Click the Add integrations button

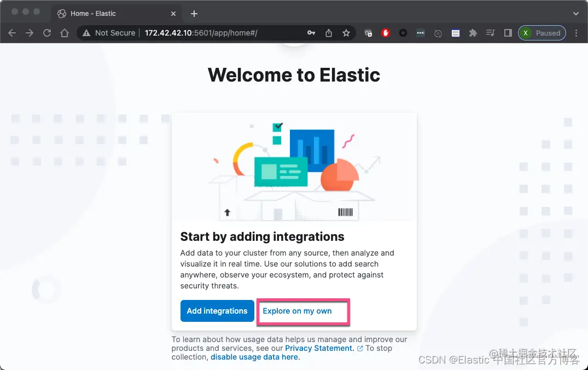[x=217, y=311]
